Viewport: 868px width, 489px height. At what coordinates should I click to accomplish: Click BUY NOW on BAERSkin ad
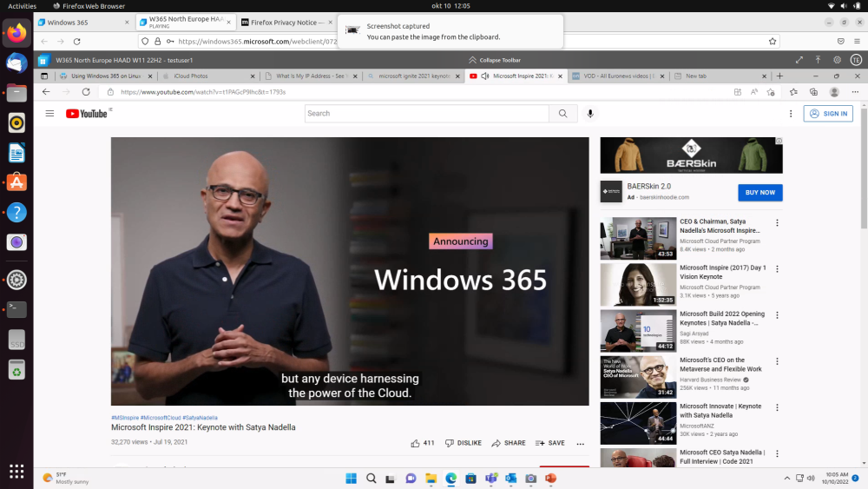click(760, 193)
